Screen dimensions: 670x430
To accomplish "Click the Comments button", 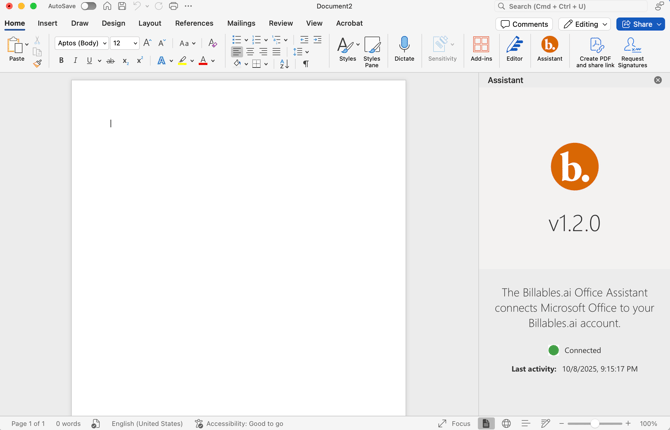I will [524, 24].
